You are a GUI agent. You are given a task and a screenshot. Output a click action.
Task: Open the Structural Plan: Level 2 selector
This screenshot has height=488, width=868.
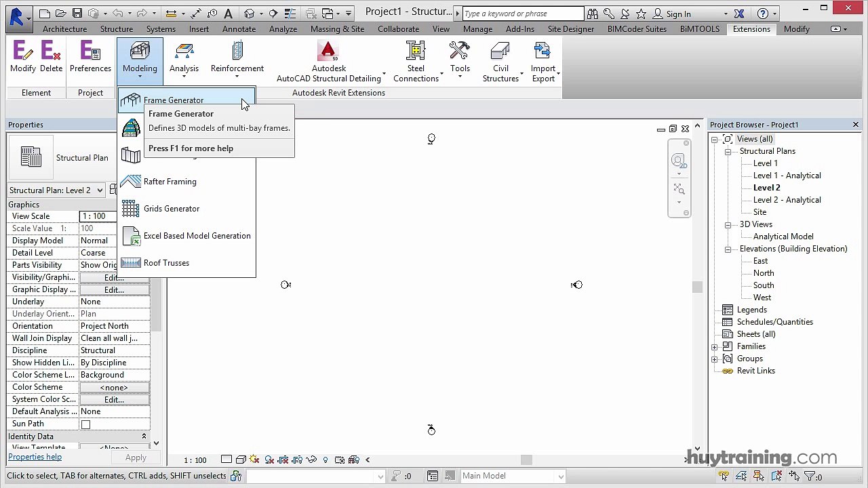[56, 190]
